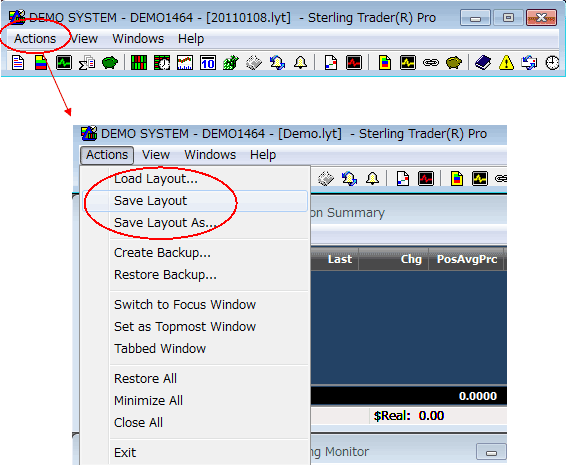Image resolution: width=566 pixels, height=465 pixels.
Task: Click the plain bell icon in top toolbar
Action: pyautogui.click(x=300, y=63)
